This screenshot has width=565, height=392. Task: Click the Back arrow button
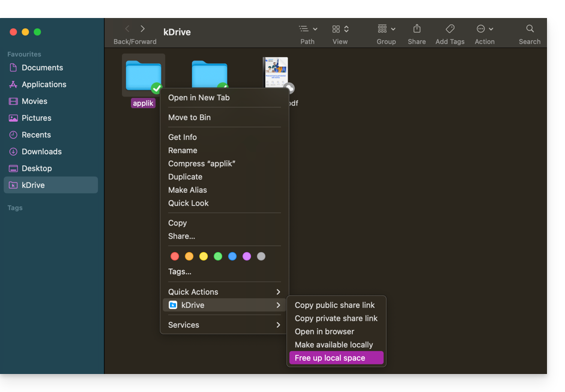(127, 29)
